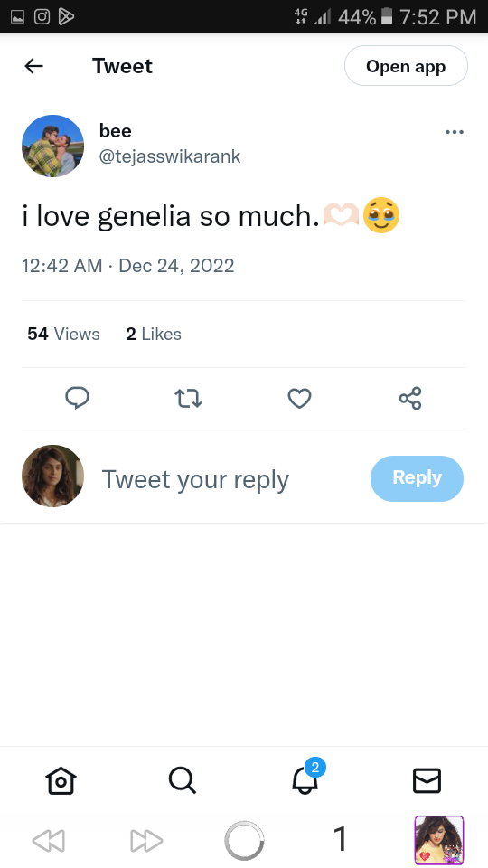
Task: Focus the Tweet your reply field
Action: pos(195,479)
